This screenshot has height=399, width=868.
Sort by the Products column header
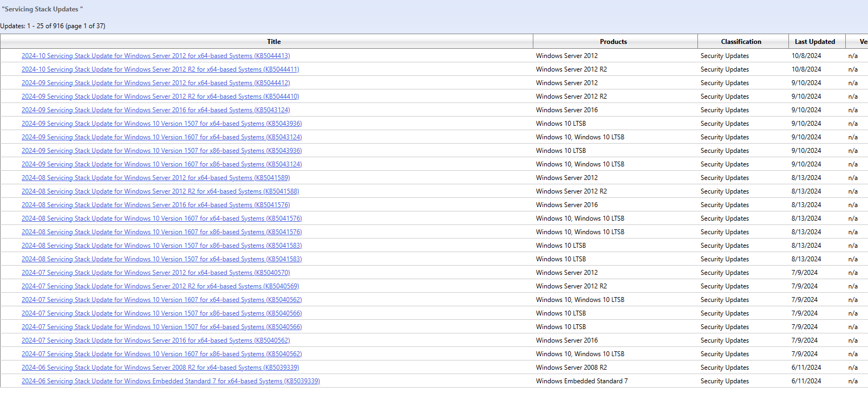614,42
